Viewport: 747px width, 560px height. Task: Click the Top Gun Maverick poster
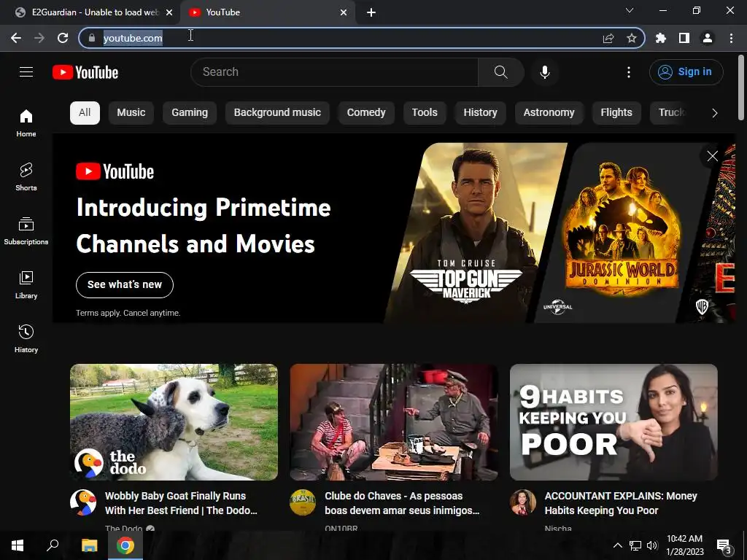[476, 233]
